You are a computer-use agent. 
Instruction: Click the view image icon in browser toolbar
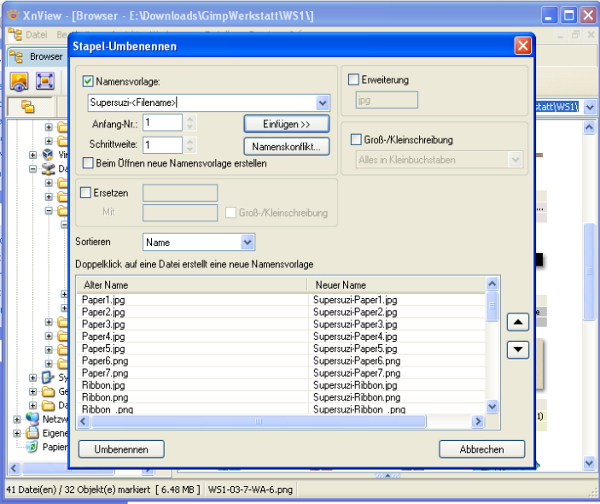tap(19, 82)
